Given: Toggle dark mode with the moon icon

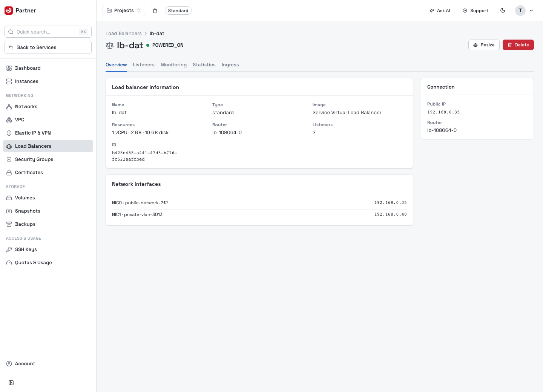Looking at the screenshot, I should pos(503,11).
